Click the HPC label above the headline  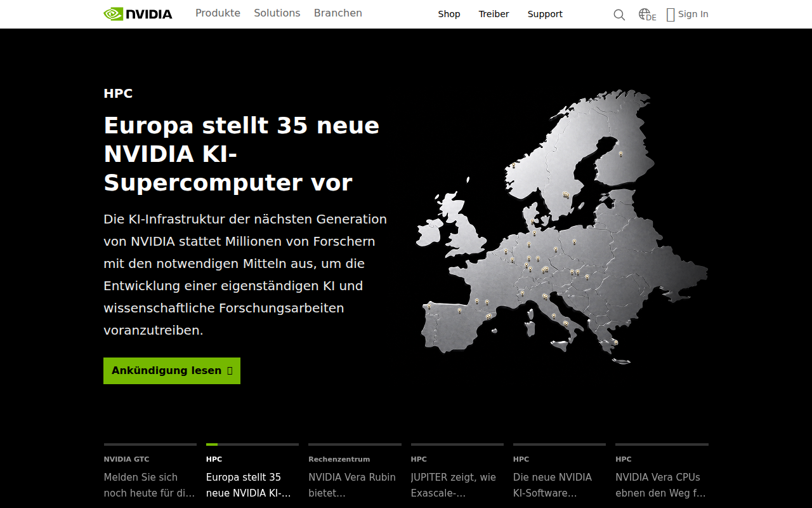coord(118,93)
